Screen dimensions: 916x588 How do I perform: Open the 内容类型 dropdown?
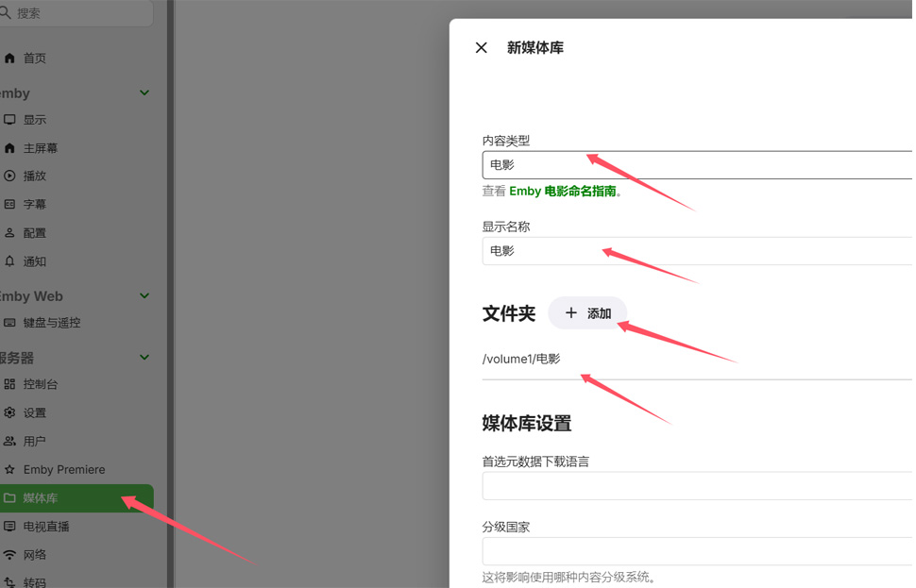pyautogui.click(x=697, y=165)
